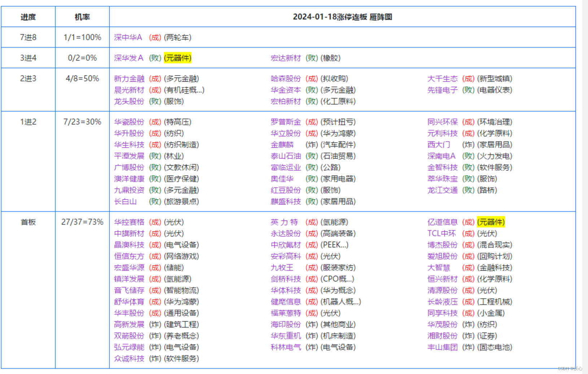588x374 pixels.
Task: Click the 弘元绿能 stock link
Action: pos(129,347)
